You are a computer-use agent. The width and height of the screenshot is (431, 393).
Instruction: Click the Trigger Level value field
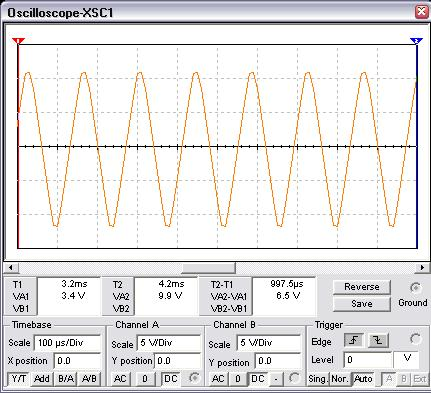click(367, 360)
